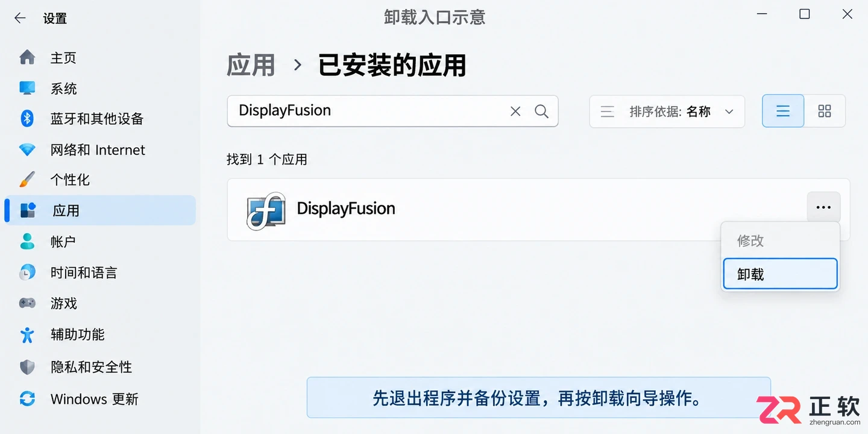This screenshot has height=434, width=868.
Task: Click the 网络和 Internet label
Action: click(x=98, y=150)
